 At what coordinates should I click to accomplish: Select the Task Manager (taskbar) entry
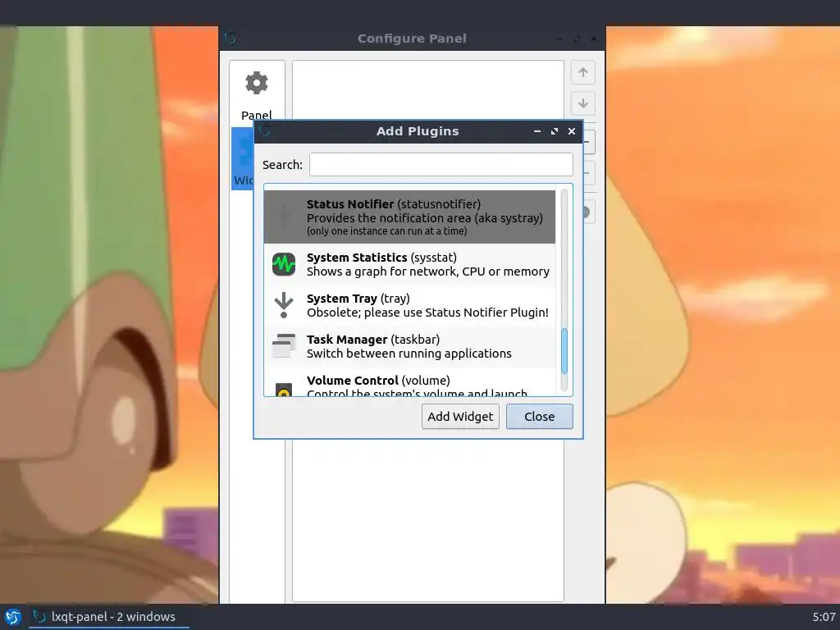coord(409,346)
